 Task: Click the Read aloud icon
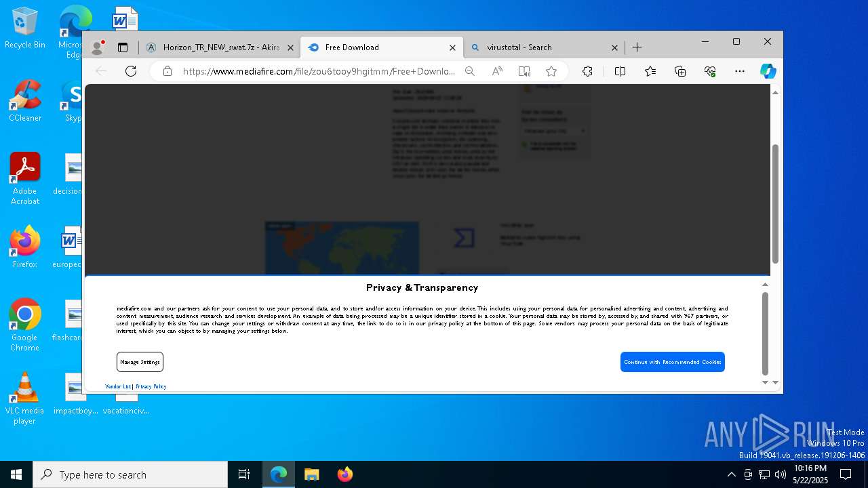(x=497, y=71)
